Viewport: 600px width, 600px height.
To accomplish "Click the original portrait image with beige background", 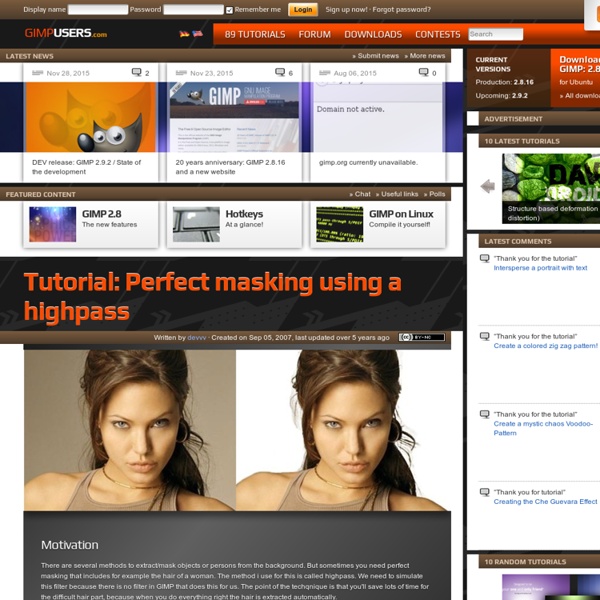I will [130, 430].
